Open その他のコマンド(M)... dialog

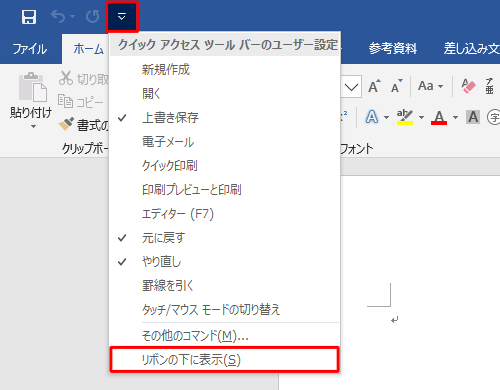[x=225, y=336]
